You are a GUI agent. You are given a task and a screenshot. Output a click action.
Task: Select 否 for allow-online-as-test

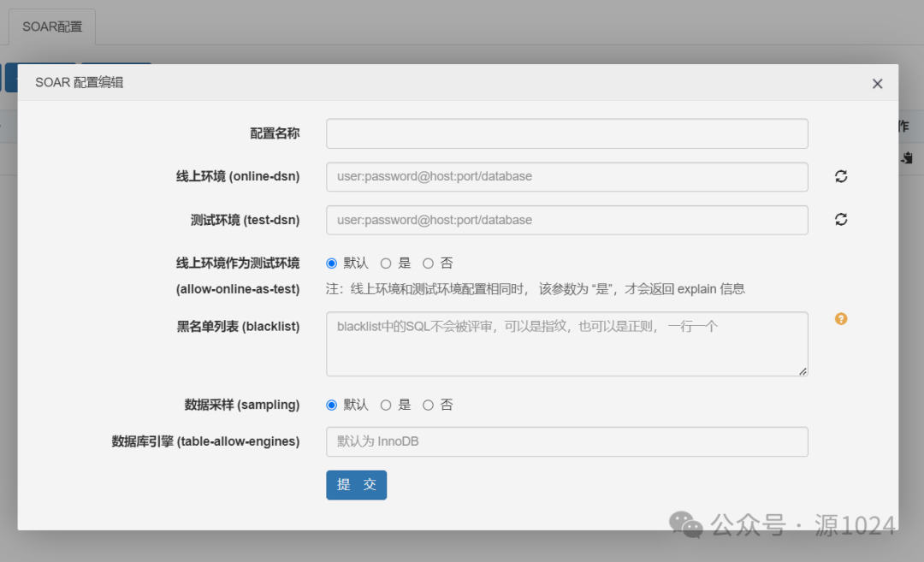(428, 263)
